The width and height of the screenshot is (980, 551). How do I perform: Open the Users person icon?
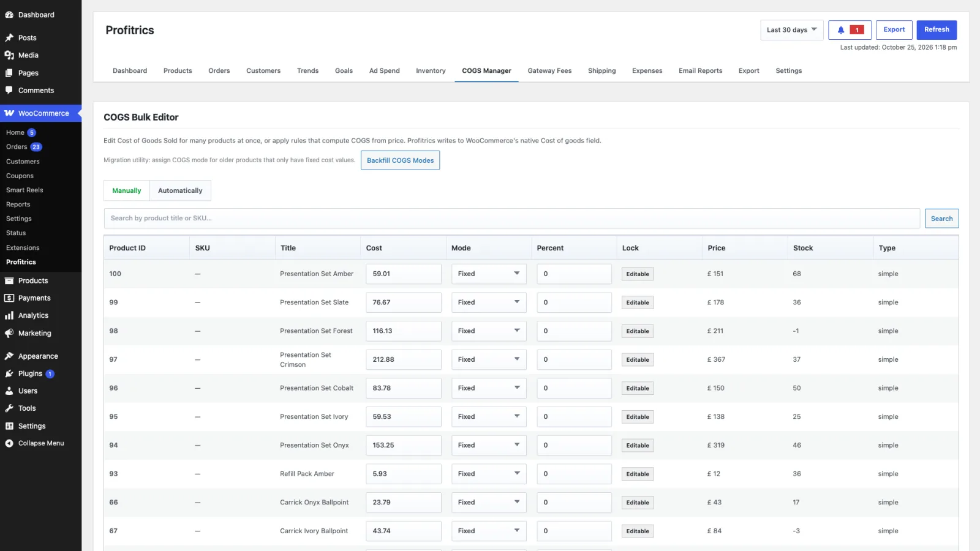[x=9, y=391]
